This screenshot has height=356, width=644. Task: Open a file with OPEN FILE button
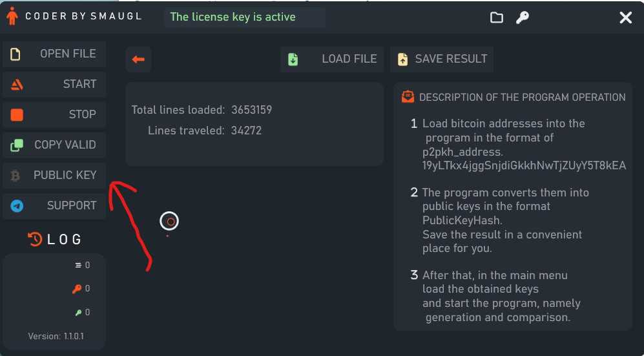coord(54,54)
